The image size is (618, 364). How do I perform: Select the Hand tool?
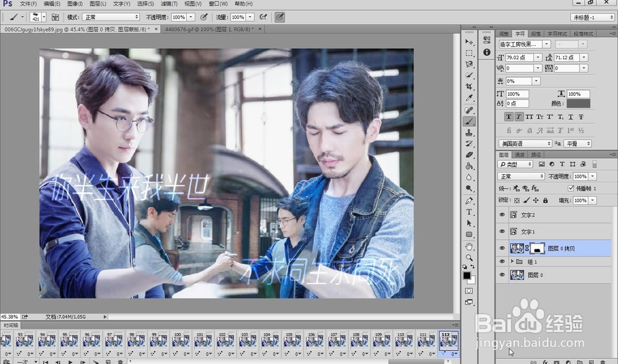tap(469, 247)
